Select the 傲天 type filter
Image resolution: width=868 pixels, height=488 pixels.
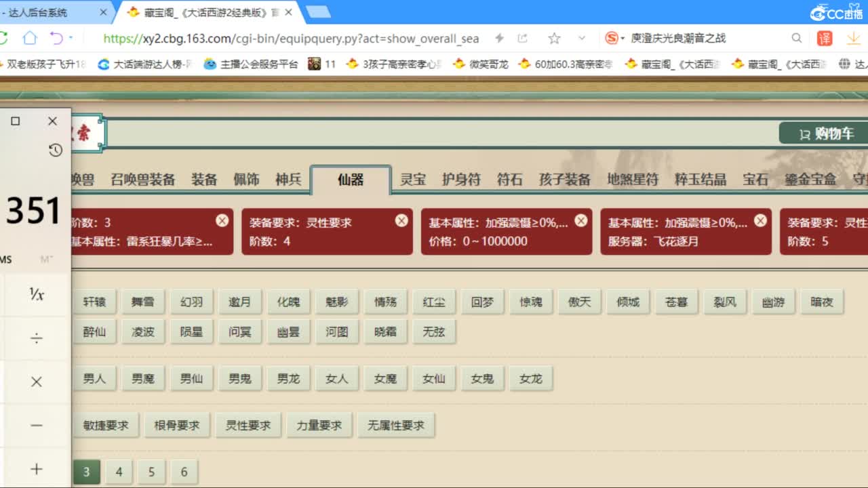pyautogui.click(x=579, y=302)
